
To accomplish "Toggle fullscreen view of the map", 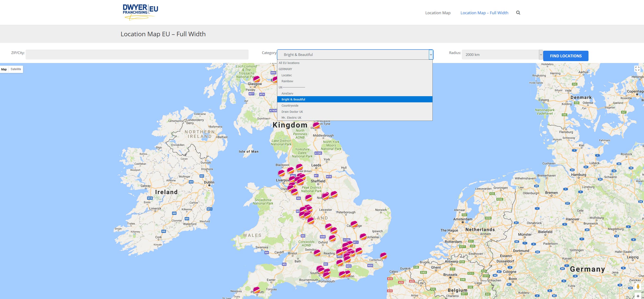I will click(637, 69).
